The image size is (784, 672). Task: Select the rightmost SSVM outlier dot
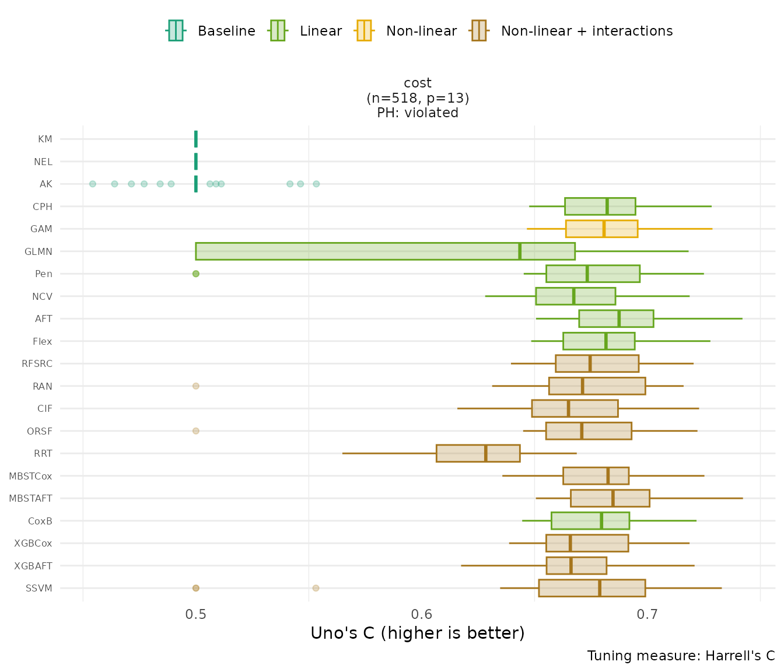tap(316, 588)
